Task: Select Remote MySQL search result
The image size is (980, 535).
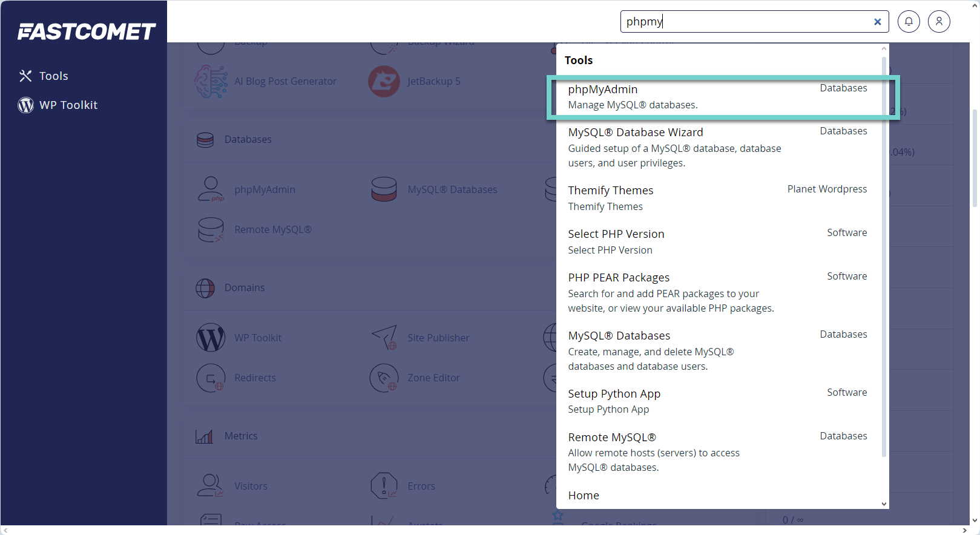Action: [x=718, y=452]
